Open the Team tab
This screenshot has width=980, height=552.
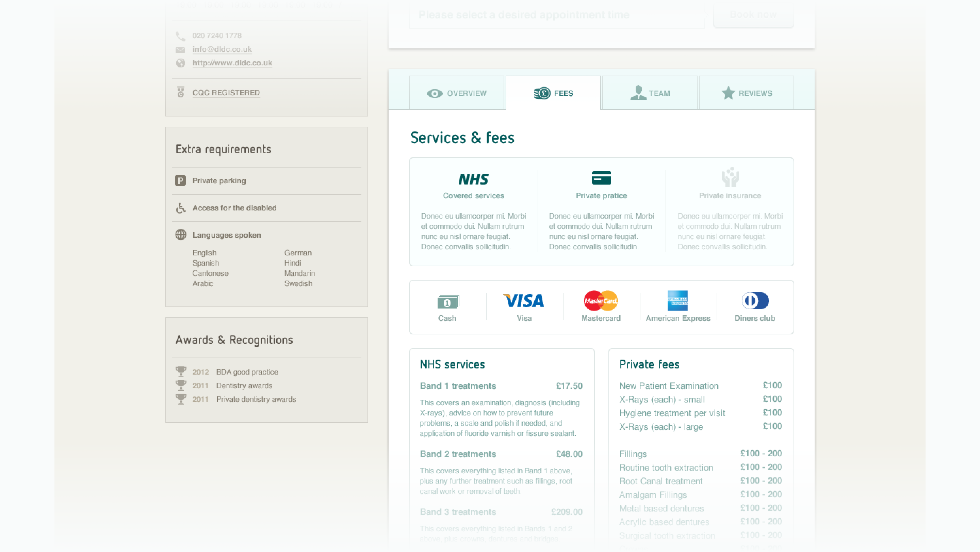point(650,93)
